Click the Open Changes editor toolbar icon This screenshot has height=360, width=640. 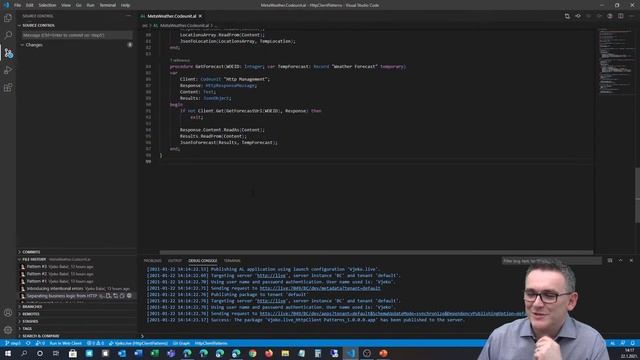[567, 16]
